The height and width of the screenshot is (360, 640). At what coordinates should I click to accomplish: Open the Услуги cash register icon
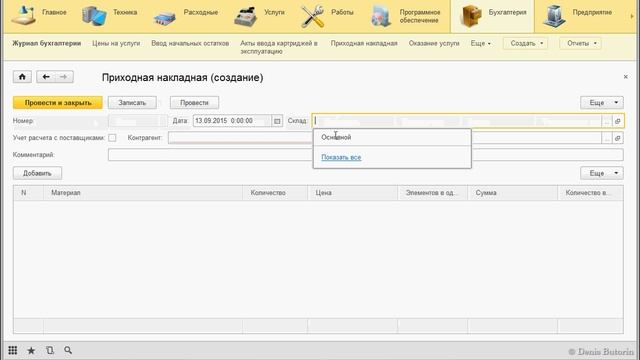(245, 16)
